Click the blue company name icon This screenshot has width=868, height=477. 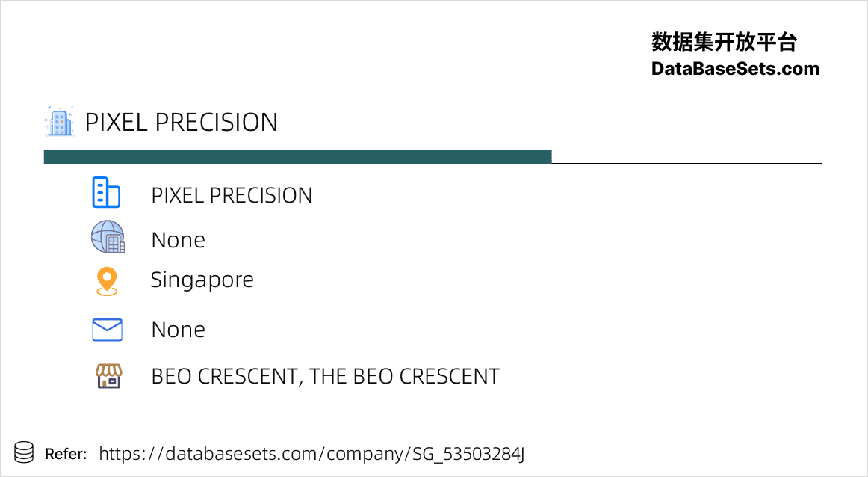point(106,193)
